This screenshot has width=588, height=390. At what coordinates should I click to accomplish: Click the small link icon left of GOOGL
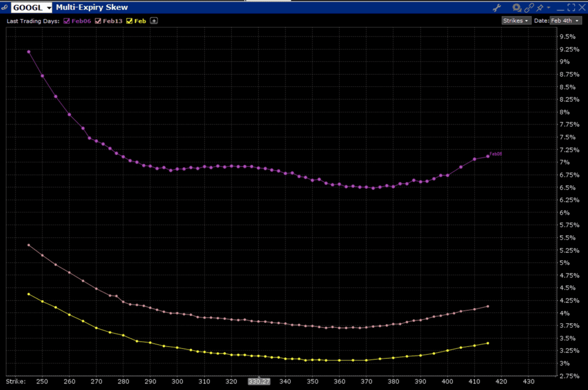click(5, 7)
